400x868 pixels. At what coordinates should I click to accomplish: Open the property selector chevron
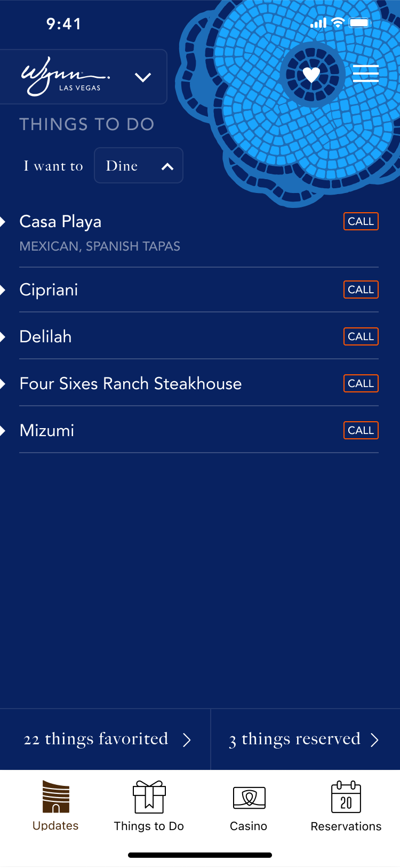point(143,77)
